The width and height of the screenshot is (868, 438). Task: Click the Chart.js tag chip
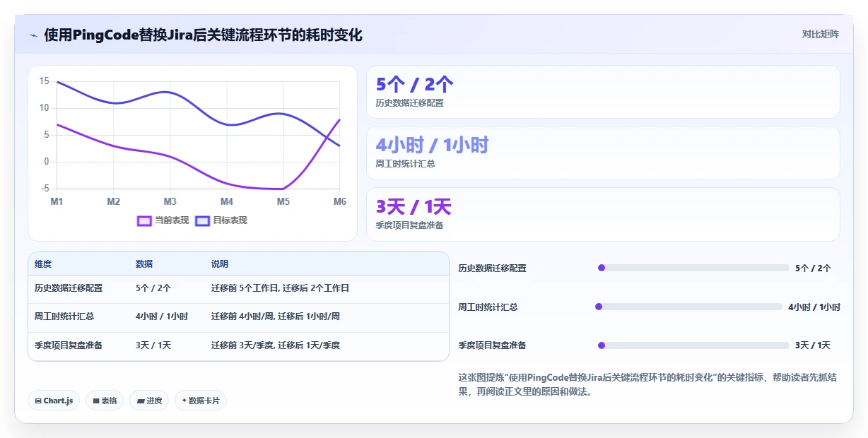pos(54,401)
